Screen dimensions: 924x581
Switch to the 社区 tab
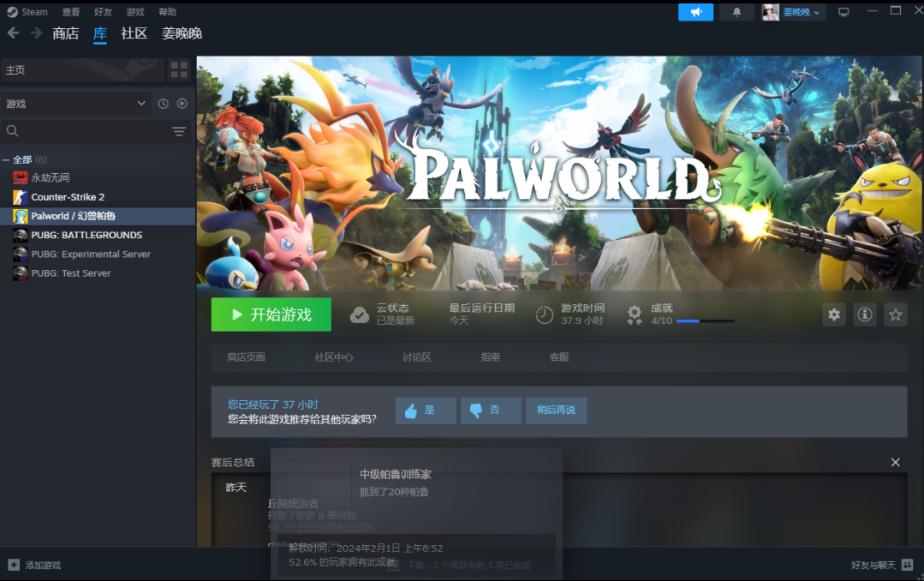[x=134, y=33]
